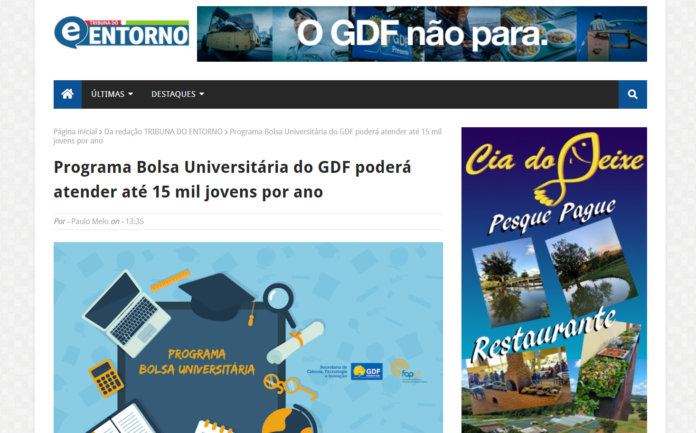The height and width of the screenshot is (433, 696).
Task: Open 'Da redação TRIBUNA DO ENTORNO' breadcrumb
Action: click(x=163, y=131)
